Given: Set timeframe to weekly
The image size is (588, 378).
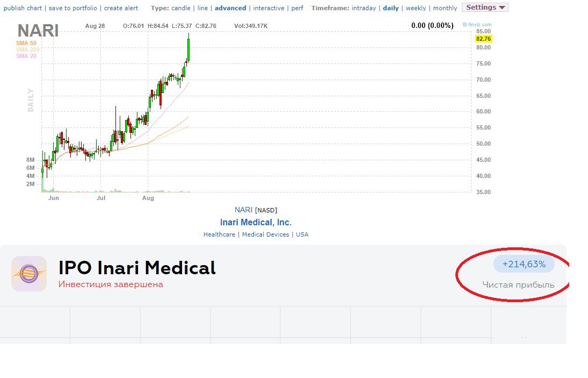Looking at the screenshot, I should [416, 8].
